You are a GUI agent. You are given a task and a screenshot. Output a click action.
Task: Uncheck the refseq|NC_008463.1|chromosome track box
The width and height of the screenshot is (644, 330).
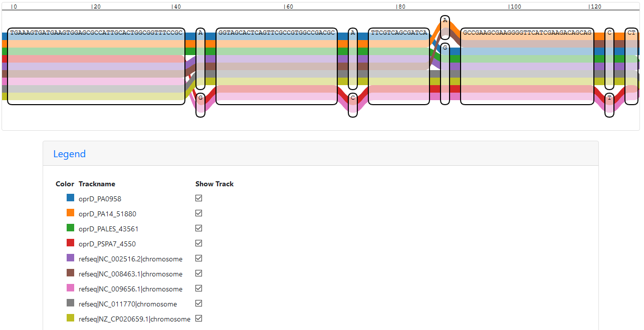[x=199, y=273]
